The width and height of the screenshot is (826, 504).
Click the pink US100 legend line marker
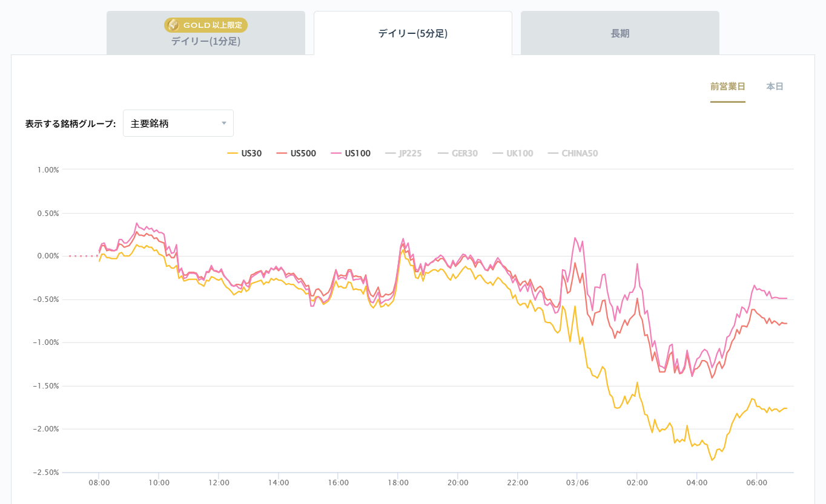[x=336, y=154]
